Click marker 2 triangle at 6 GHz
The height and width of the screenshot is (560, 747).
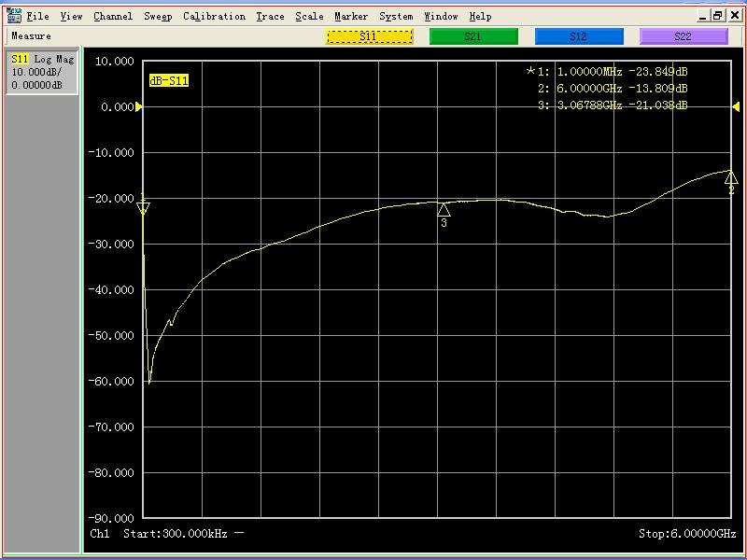[731, 178]
